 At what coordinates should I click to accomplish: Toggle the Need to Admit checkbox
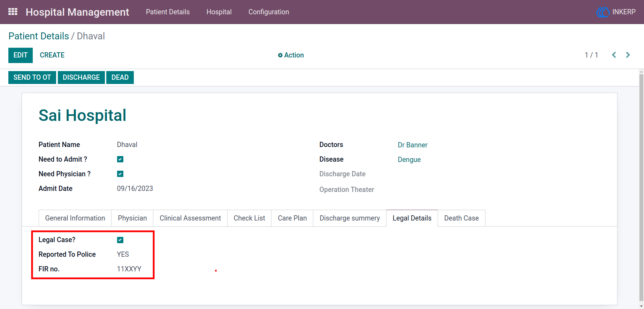click(x=120, y=159)
